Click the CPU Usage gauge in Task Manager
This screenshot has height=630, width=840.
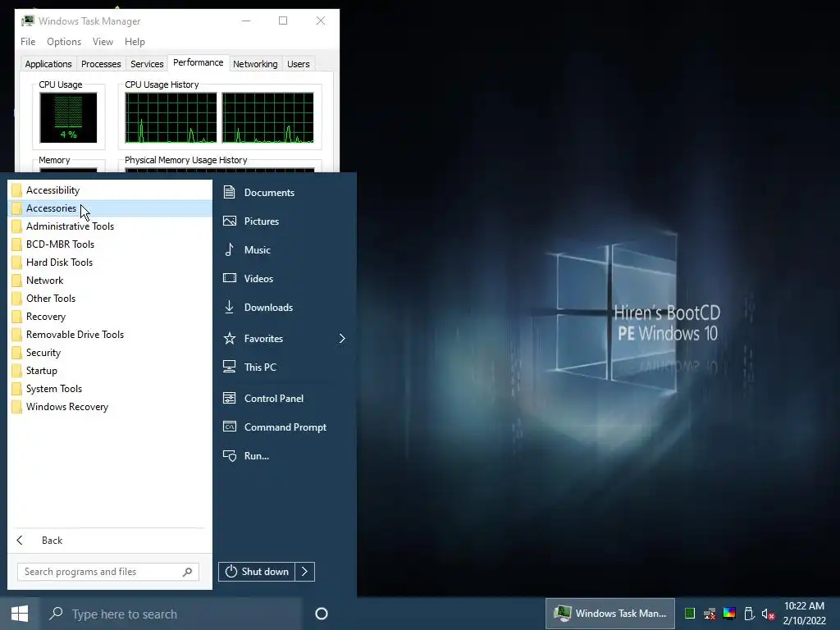[x=68, y=117]
